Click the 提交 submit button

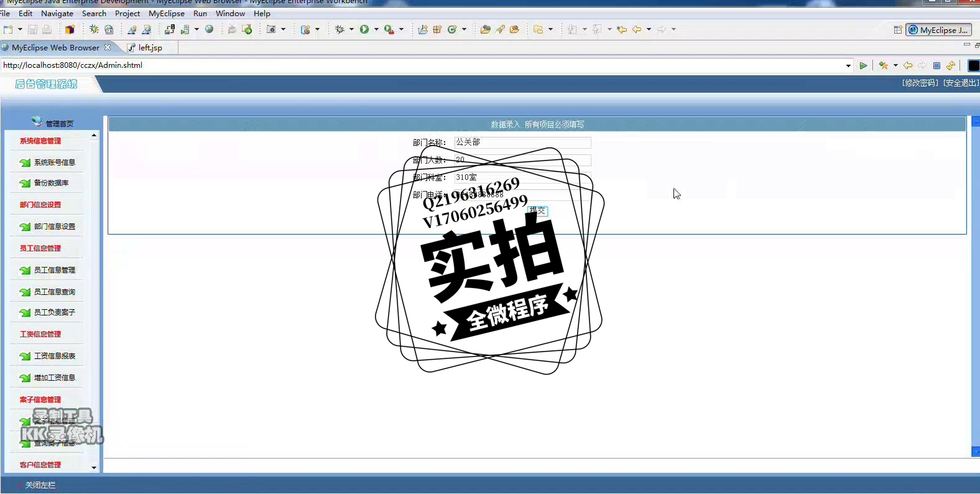point(538,211)
